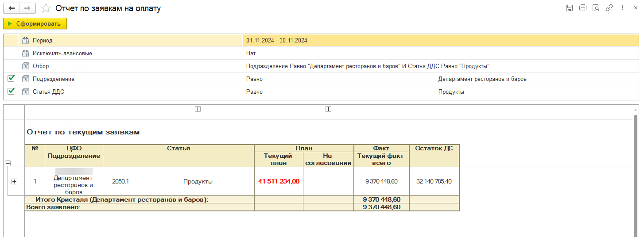
Task: Click Всего заявлено total row label
Action: (54, 207)
